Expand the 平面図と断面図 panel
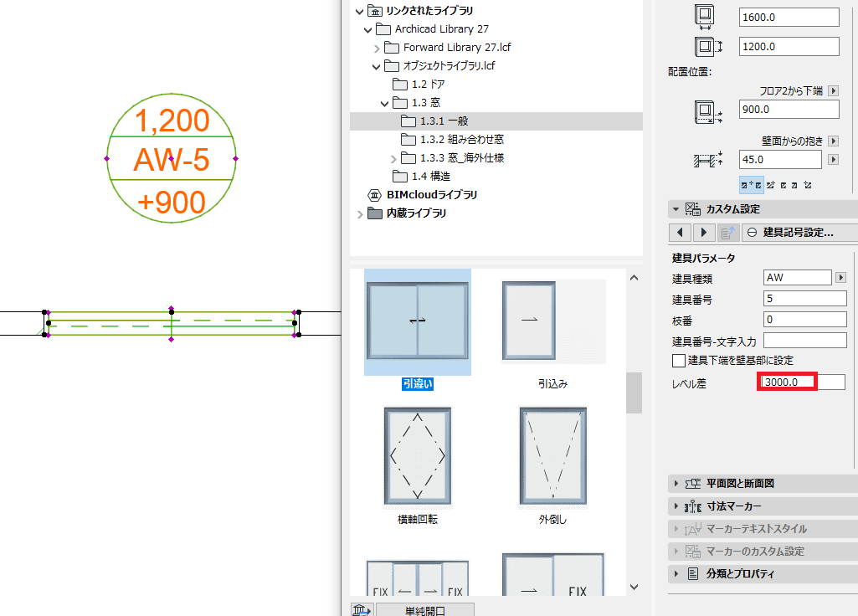 (x=676, y=484)
